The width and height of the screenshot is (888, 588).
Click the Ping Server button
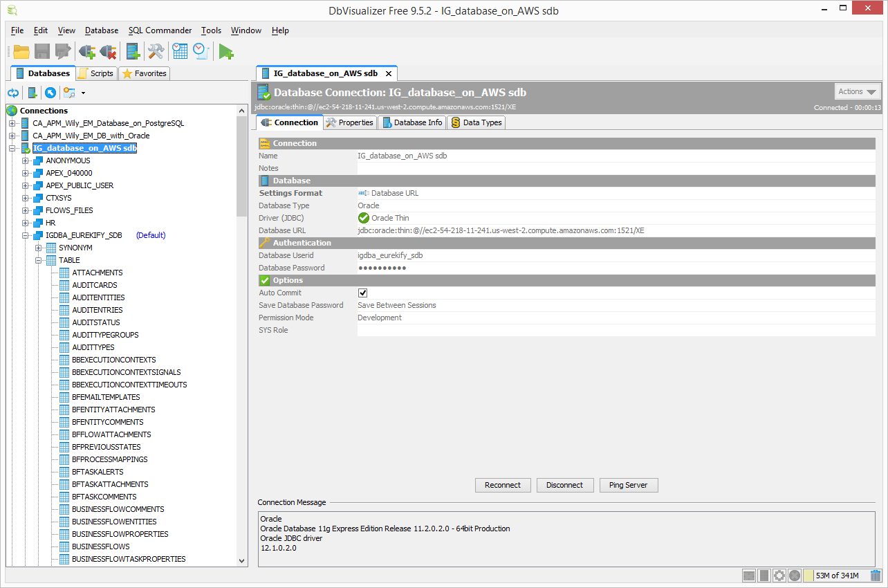(628, 485)
